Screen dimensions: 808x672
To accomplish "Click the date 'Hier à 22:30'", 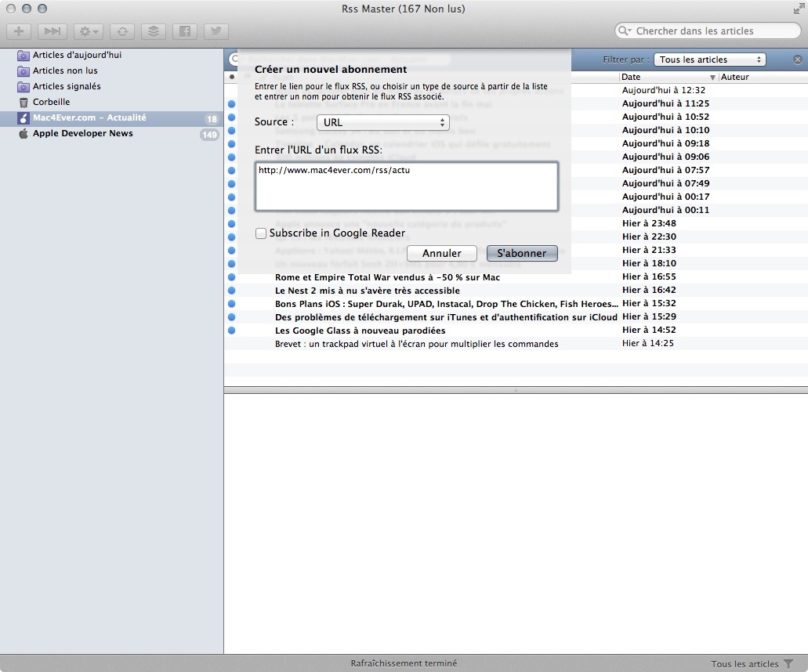I will (649, 237).
